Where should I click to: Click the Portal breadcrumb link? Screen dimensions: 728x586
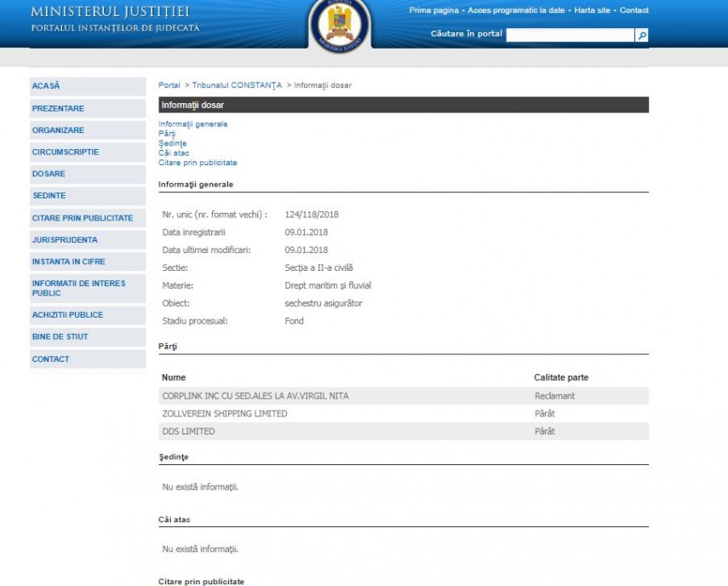169,85
